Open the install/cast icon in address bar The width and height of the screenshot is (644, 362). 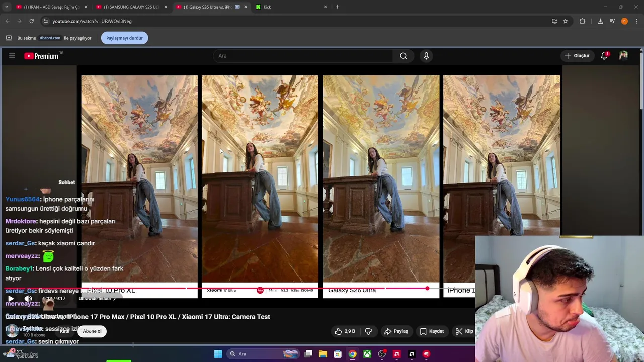554,21
